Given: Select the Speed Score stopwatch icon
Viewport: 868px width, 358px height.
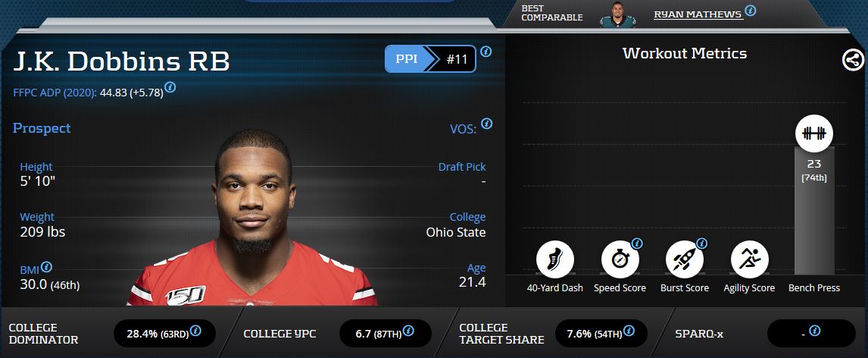Looking at the screenshot, I should 620,259.
